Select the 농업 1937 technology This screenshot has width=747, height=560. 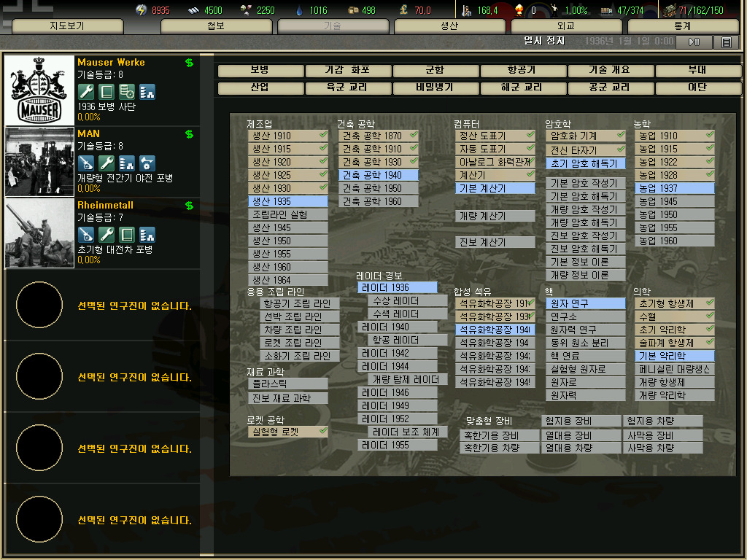[674, 189]
